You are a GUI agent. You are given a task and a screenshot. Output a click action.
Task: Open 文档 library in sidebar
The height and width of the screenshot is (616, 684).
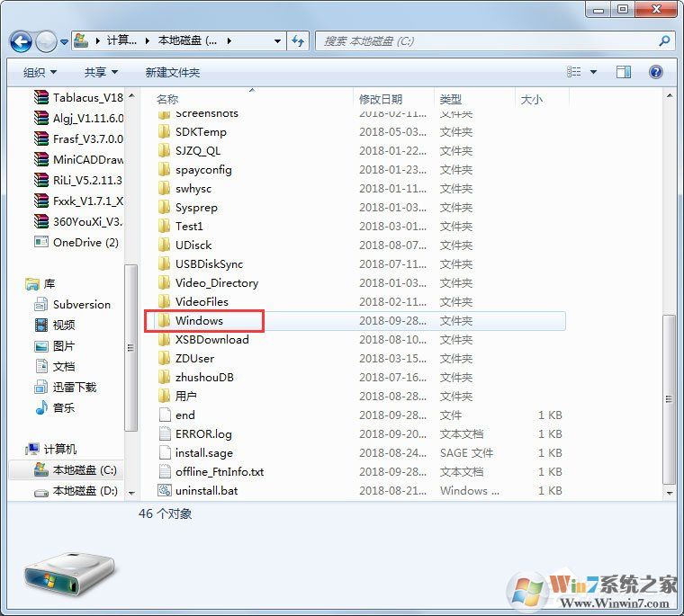click(55, 366)
